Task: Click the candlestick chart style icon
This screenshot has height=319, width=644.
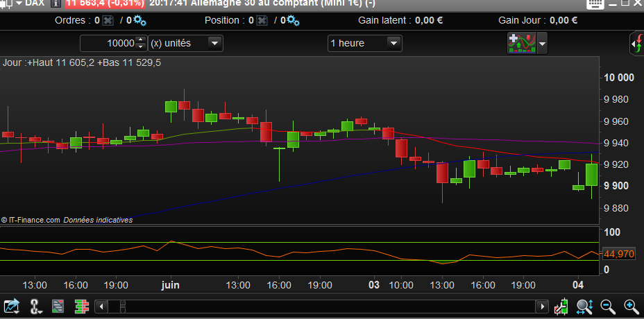Action: [x=561, y=307]
